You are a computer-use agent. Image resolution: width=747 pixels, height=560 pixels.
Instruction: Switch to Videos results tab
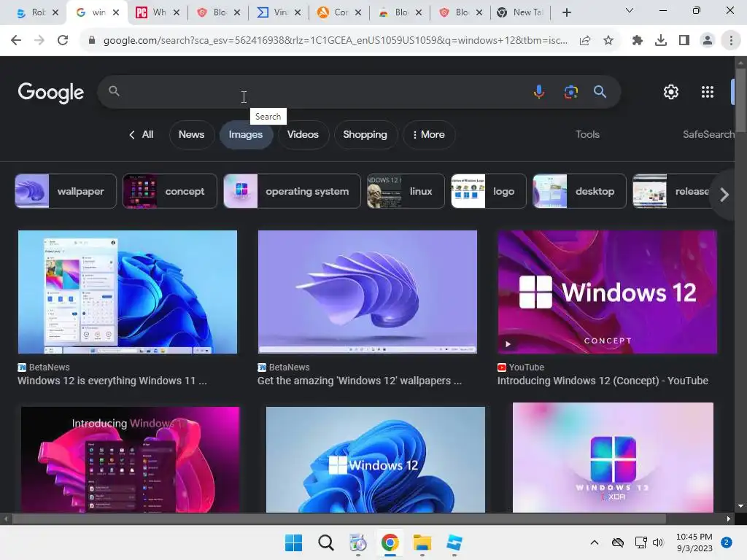(303, 135)
